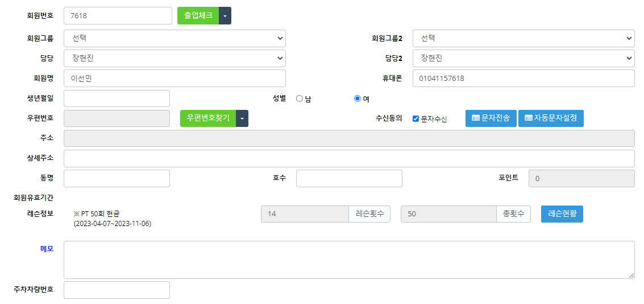Viewport: 644px width, 304px height.
Task: Click the blue 메모 label link
Action: click(47, 249)
